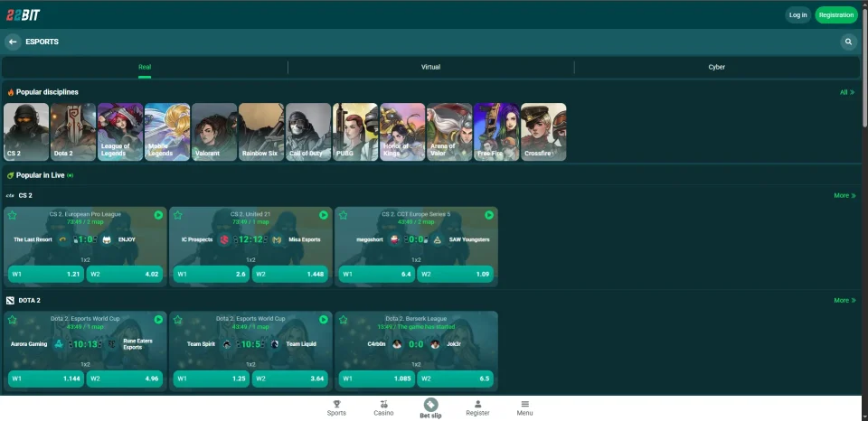The image size is (868, 421).
Task: Click the Registration button
Action: (x=835, y=15)
